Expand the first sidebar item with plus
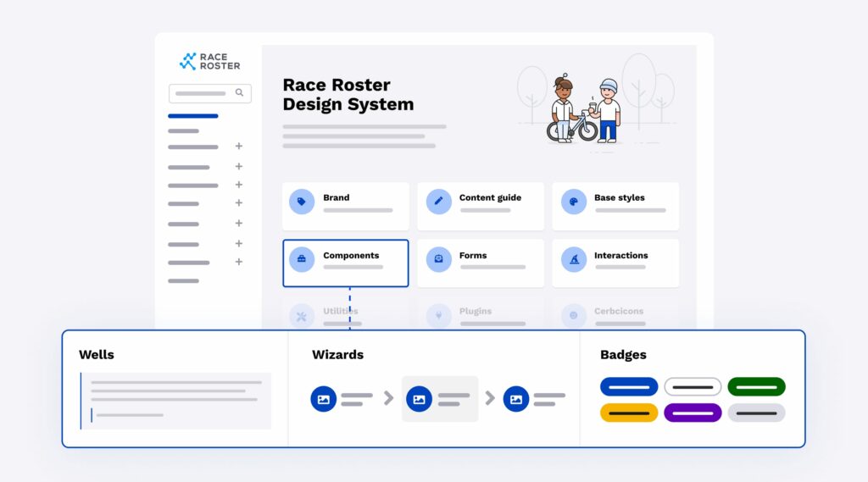The width and height of the screenshot is (868, 482). [239, 147]
